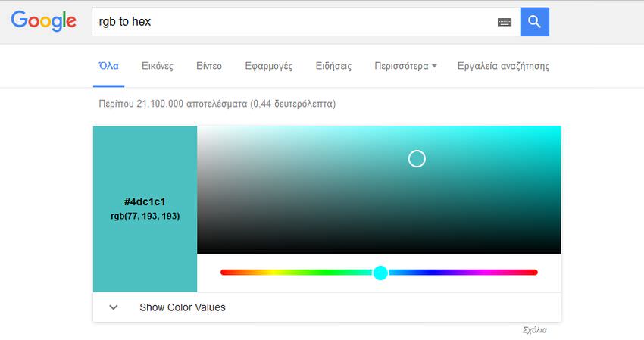The width and height of the screenshot is (644, 340).
Task: Click the red end of the hue slider
Action: [x=225, y=273]
